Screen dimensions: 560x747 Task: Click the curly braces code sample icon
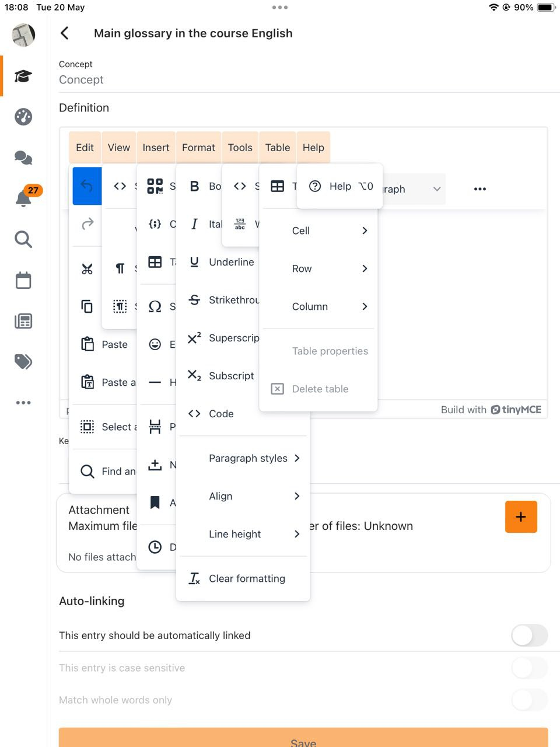click(x=155, y=224)
